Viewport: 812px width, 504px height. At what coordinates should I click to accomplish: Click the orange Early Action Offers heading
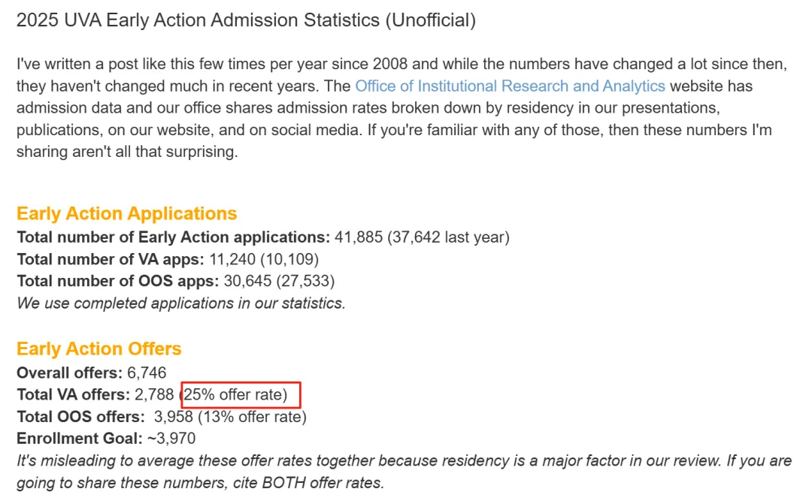(x=98, y=349)
